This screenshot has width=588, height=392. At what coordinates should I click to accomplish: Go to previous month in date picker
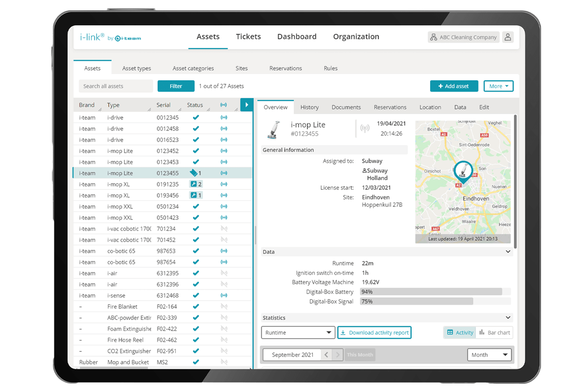[327, 355]
